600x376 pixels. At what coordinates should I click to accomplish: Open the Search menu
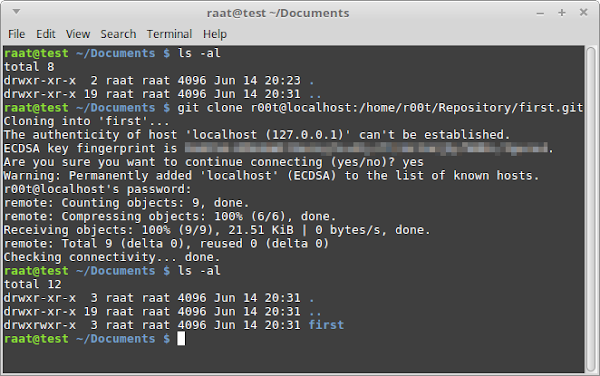118,34
